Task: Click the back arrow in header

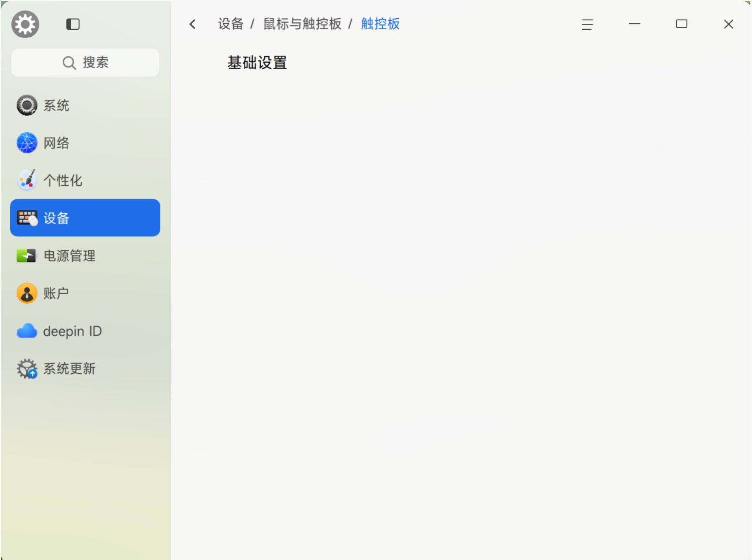Action: tap(192, 24)
